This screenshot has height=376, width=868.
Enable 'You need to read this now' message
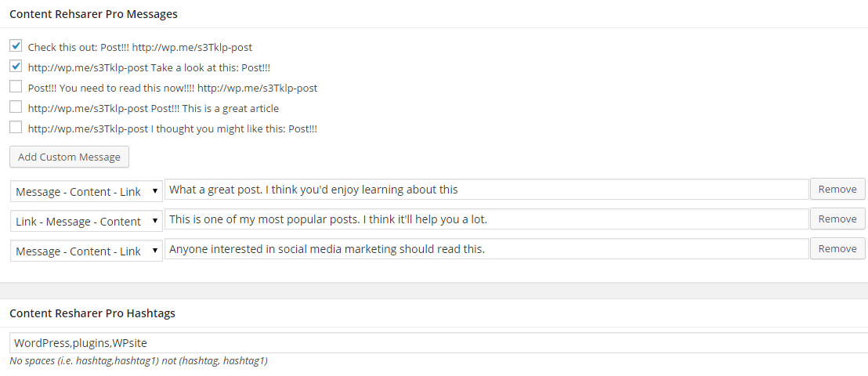(16, 87)
